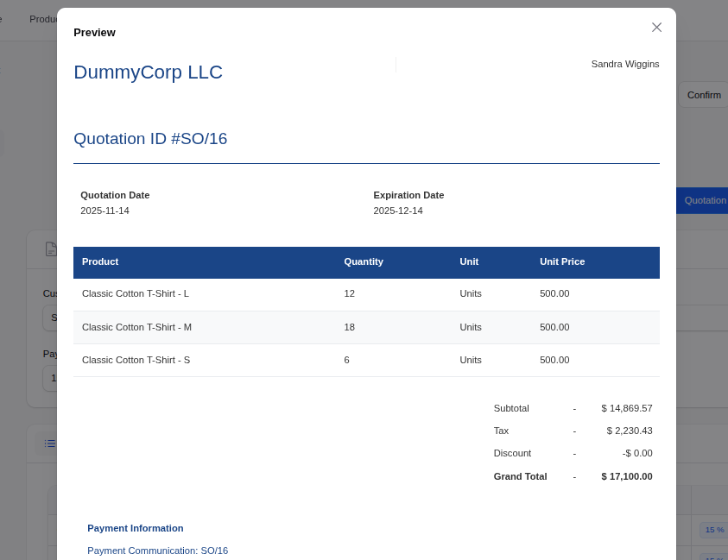Click the document icon behind the preview

pyautogui.click(x=50, y=249)
